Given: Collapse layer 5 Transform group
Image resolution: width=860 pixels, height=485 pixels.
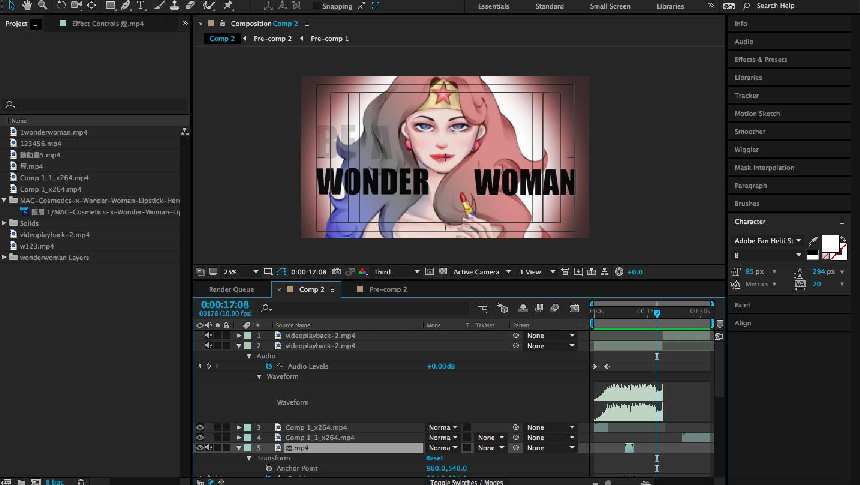Looking at the screenshot, I should pos(250,458).
